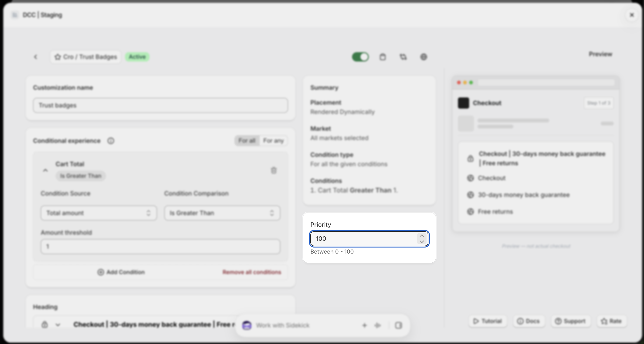Close the DCC Staging modal
The height and width of the screenshot is (344, 644).
632,15
